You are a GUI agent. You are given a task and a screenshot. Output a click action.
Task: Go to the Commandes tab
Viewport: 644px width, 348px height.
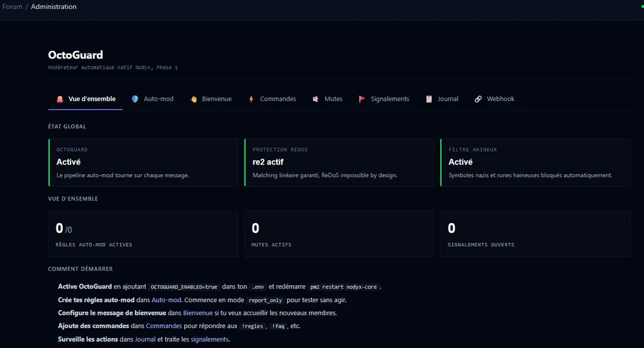(x=272, y=99)
